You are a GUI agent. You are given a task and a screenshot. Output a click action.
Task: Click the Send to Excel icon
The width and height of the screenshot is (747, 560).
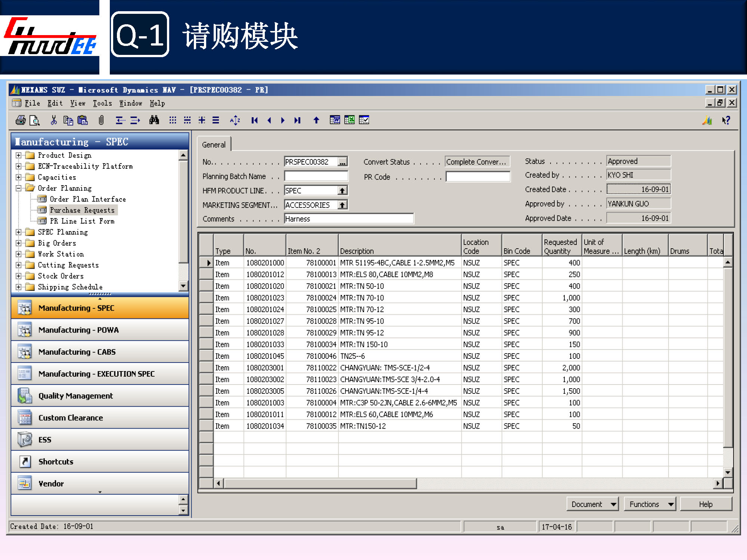pos(350,120)
